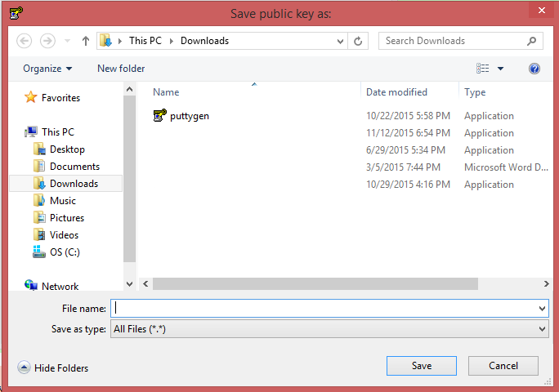Click the Cancel button

[503, 366]
